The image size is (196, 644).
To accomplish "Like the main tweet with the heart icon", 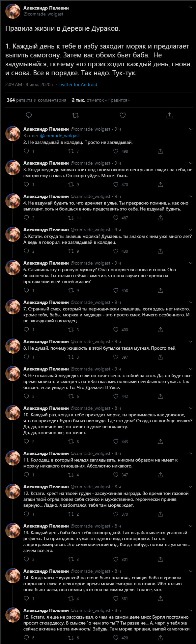I will coord(123,115).
